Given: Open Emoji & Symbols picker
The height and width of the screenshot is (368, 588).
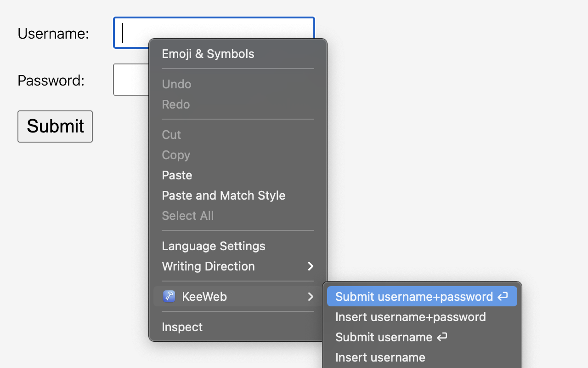Looking at the screenshot, I should [208, 54].
